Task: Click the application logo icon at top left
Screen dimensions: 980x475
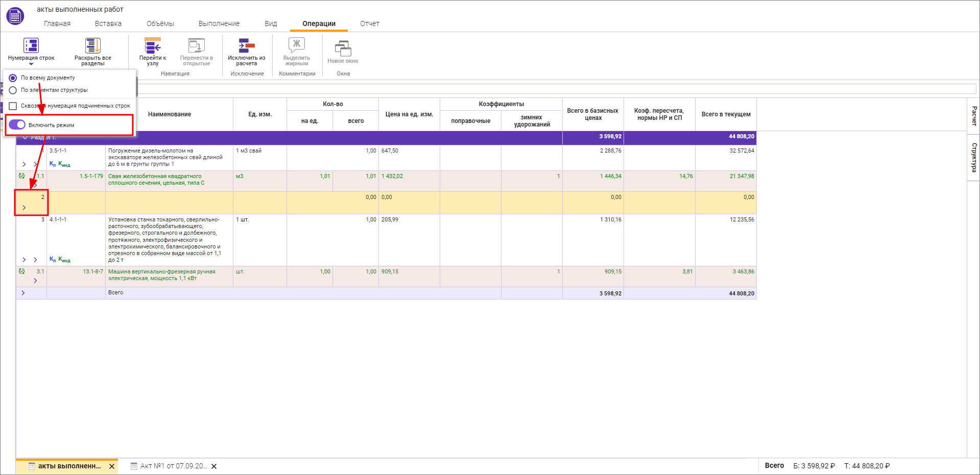Action: (15, 16)
